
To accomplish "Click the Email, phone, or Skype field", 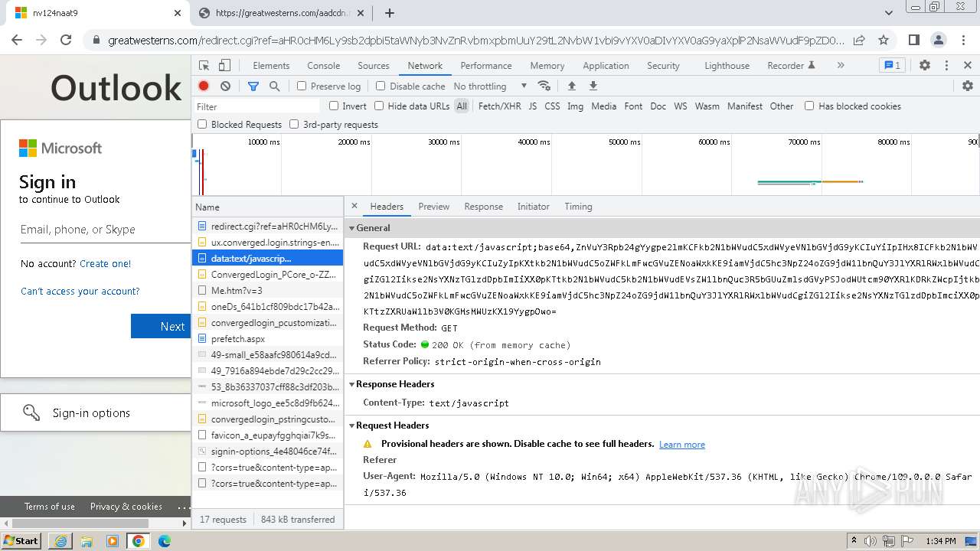I will pos(105,230).
